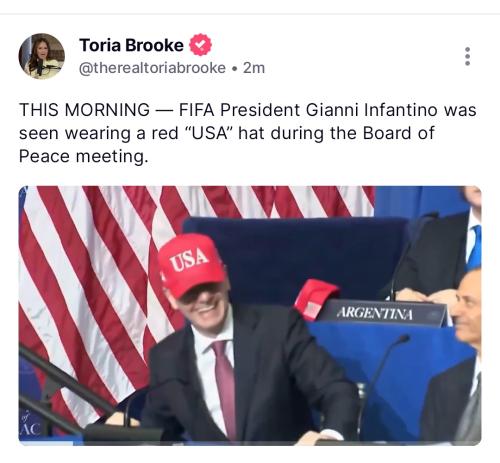Click the blue necktie in the video corner
Viewport: 500px width, 463px height.
tap(474, 247)
